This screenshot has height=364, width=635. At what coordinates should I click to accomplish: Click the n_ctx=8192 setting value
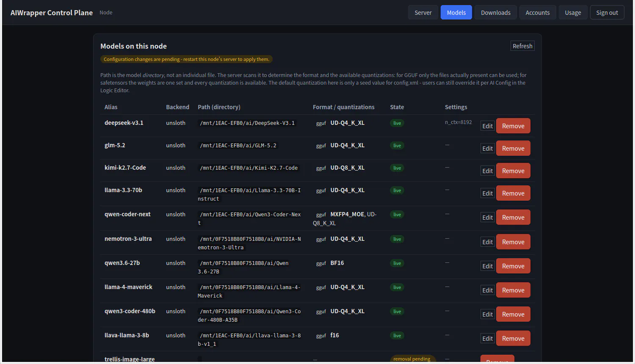(458, 122)
